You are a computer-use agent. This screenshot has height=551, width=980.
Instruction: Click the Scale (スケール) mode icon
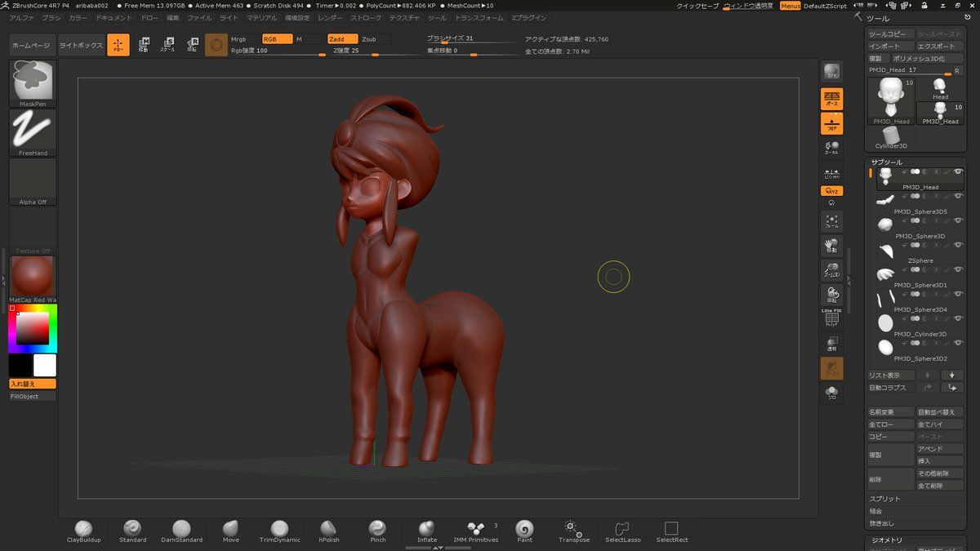pos(167,45)
